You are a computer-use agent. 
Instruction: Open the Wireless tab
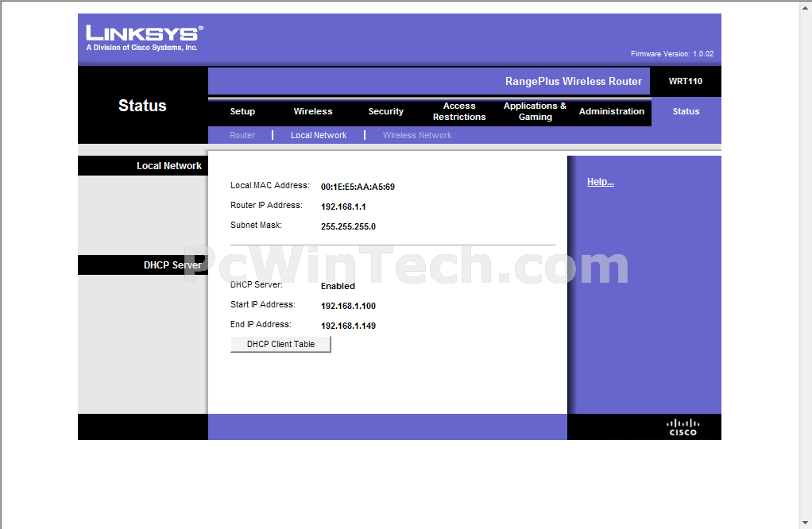[x=313, y=111]
